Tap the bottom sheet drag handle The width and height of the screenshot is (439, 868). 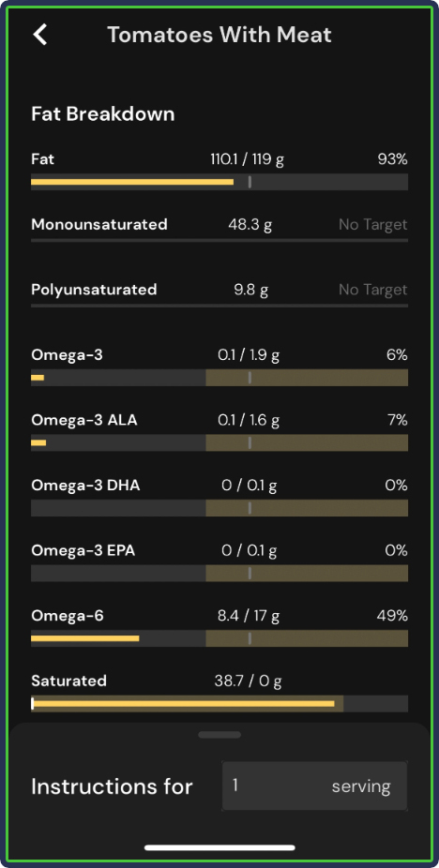point(219,735)
